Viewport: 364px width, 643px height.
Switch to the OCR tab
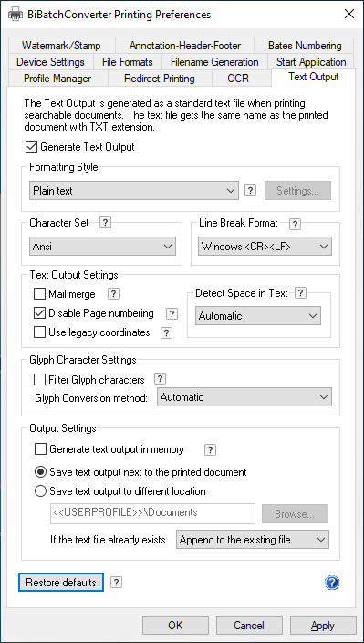click(x=238, y=78)
